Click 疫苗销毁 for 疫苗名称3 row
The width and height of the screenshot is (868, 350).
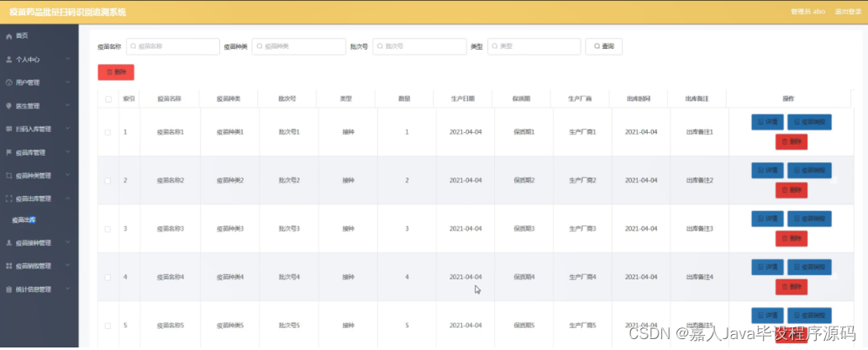click(x=809, y=219)
